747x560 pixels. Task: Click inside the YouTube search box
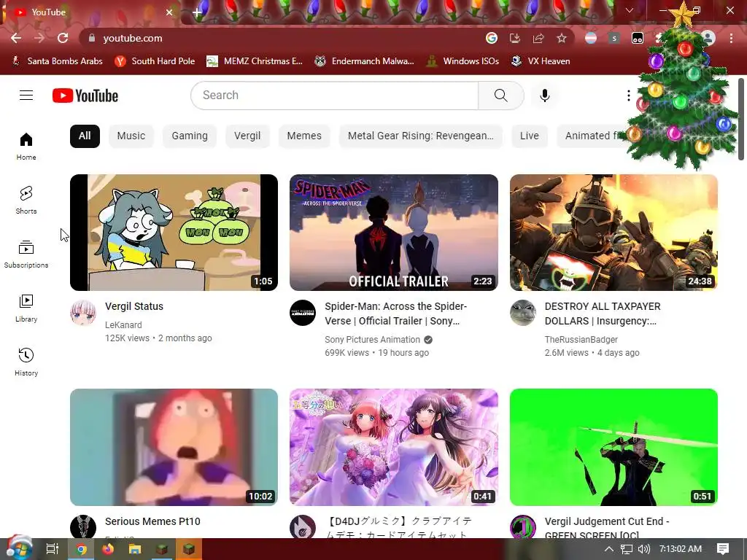tap(334, 96)
